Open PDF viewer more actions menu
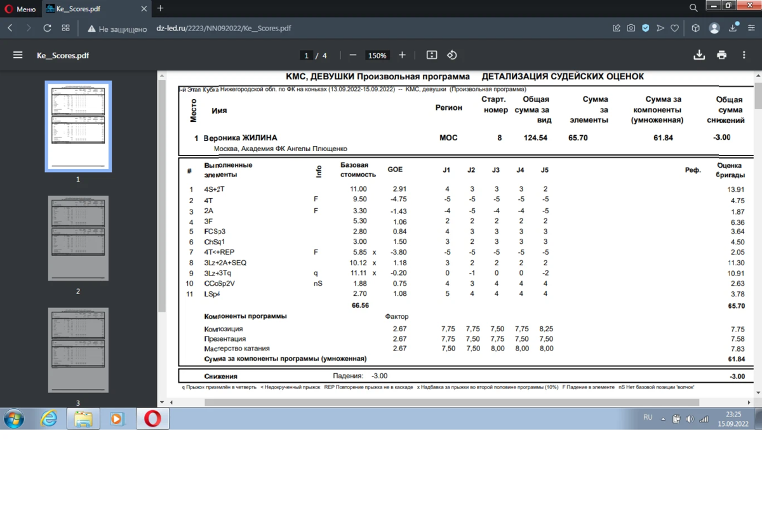762x532 pixels. pyautogui.click(x=744, y=55)
